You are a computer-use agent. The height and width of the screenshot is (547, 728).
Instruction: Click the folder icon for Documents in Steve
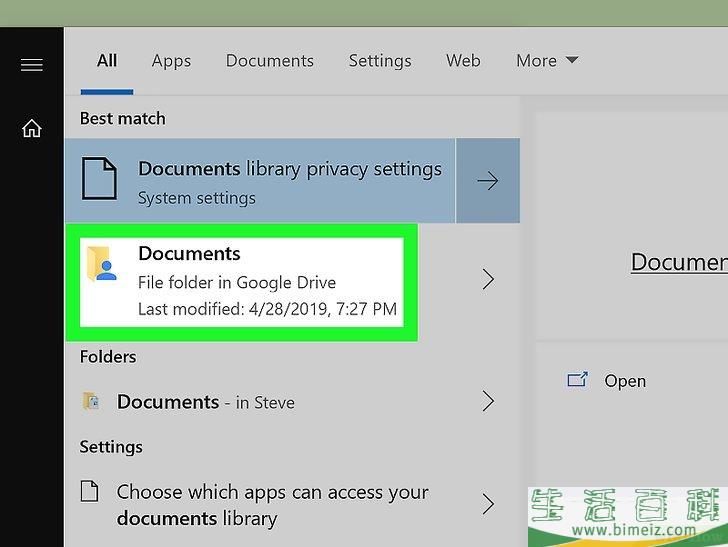coord(91,402)
